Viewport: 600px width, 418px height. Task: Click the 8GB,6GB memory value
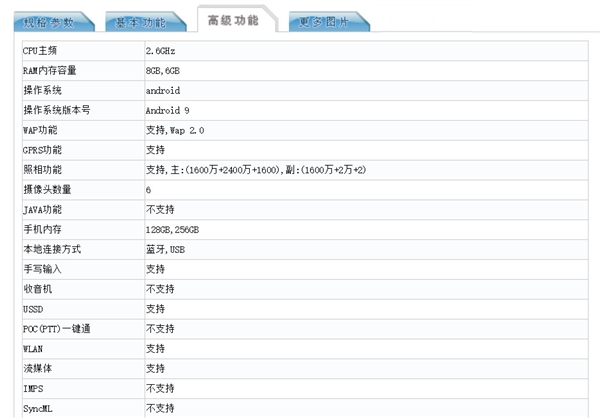163,70
